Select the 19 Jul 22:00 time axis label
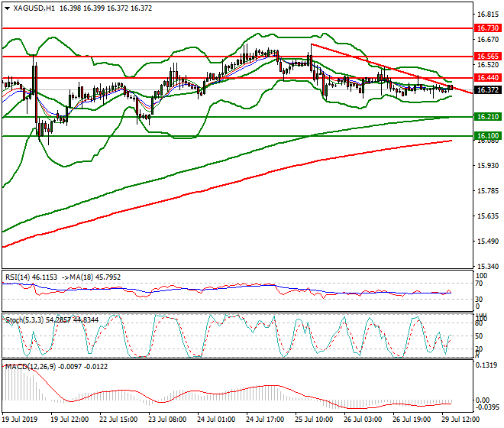The image size is (504, 428). coord(69,420)
